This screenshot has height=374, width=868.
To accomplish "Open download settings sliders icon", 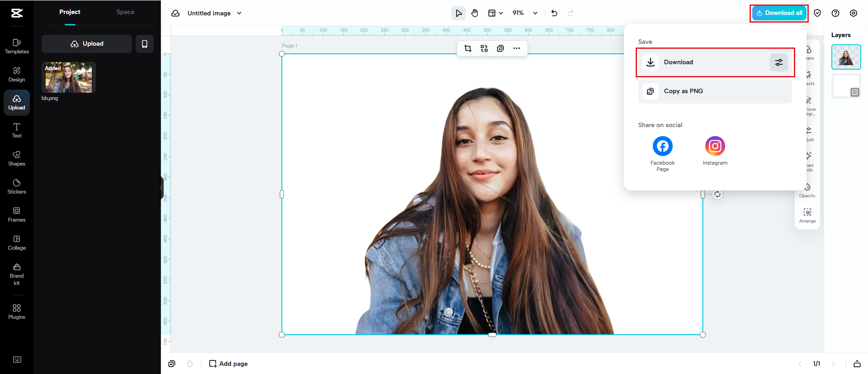I will pos(778,62).
